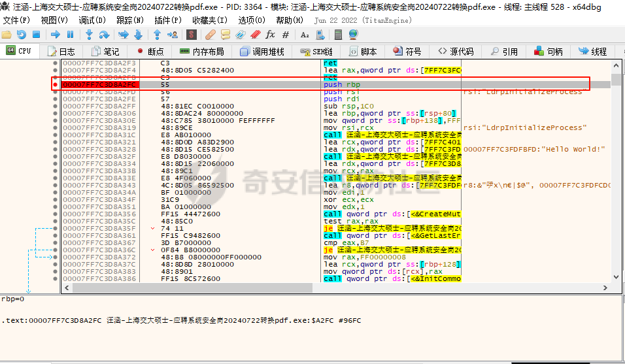Open the 调试(D) menu
Viewport: 625px width, 364px height.
[92, 20]
